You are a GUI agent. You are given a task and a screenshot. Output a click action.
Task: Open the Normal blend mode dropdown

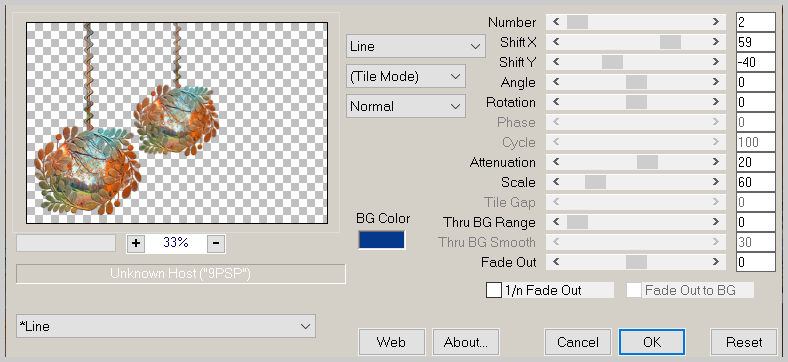[x=406, y=107]
